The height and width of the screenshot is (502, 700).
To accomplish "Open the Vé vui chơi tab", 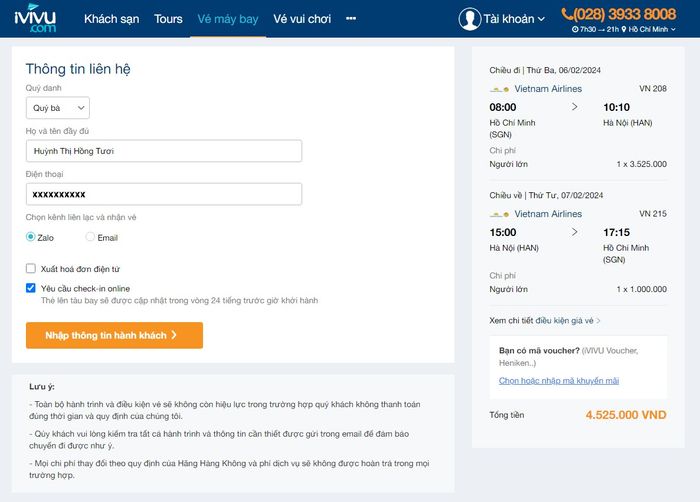I will click(x=301, y=19).
